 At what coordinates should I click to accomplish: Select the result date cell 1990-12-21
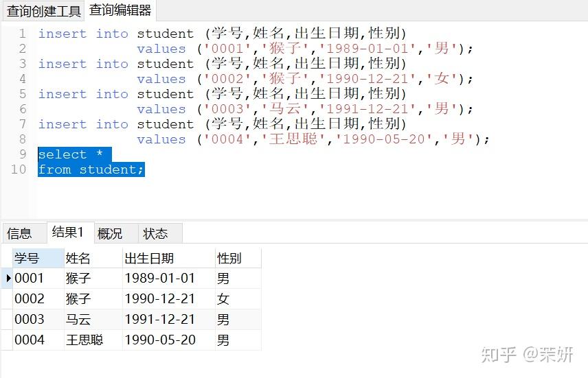[169, 298]
